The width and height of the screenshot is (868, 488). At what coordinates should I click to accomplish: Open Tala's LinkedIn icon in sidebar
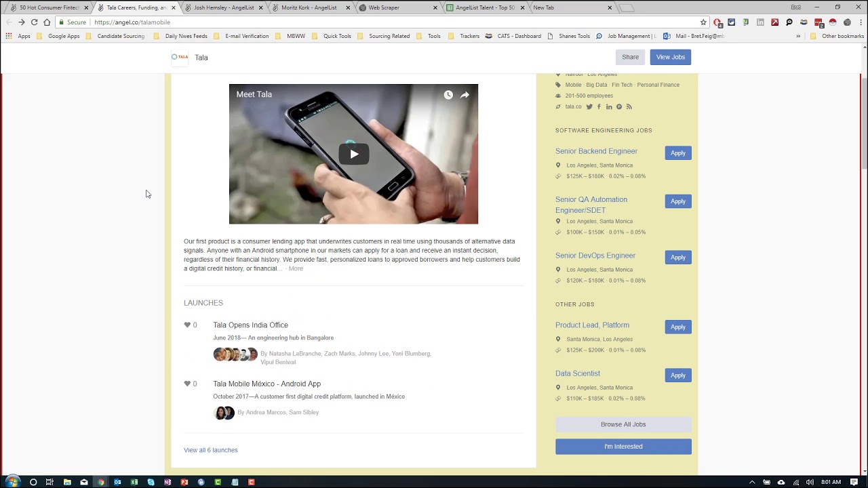point(609,106)
